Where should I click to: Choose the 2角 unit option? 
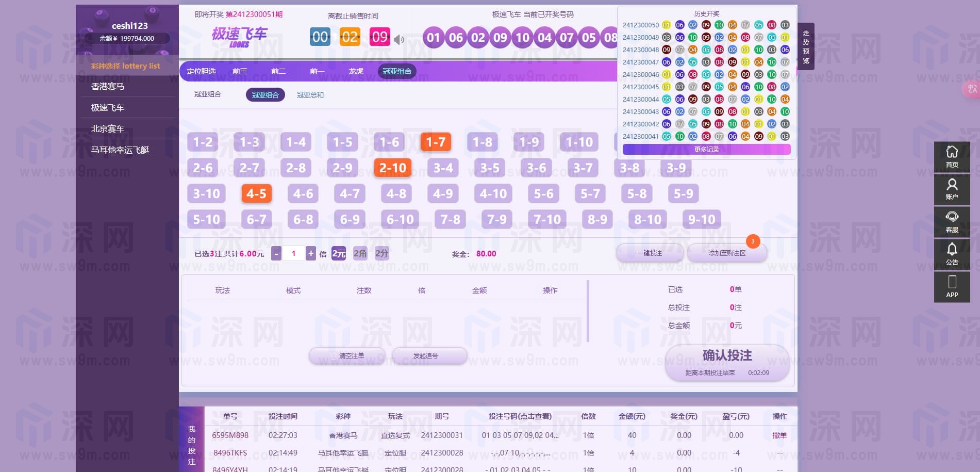pos(360,253)
